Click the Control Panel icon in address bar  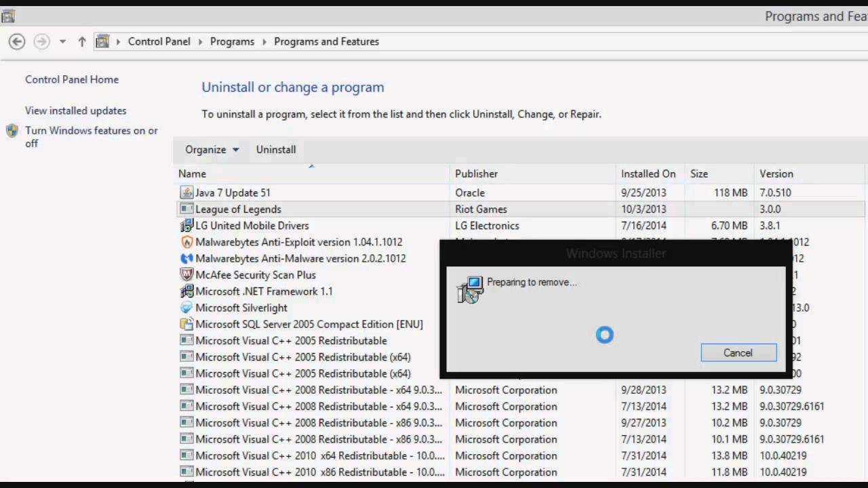tap(102, 41)
